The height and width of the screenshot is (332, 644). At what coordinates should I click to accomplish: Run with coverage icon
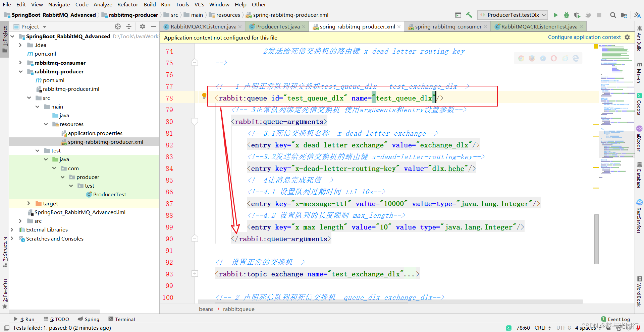coord(577,15)
